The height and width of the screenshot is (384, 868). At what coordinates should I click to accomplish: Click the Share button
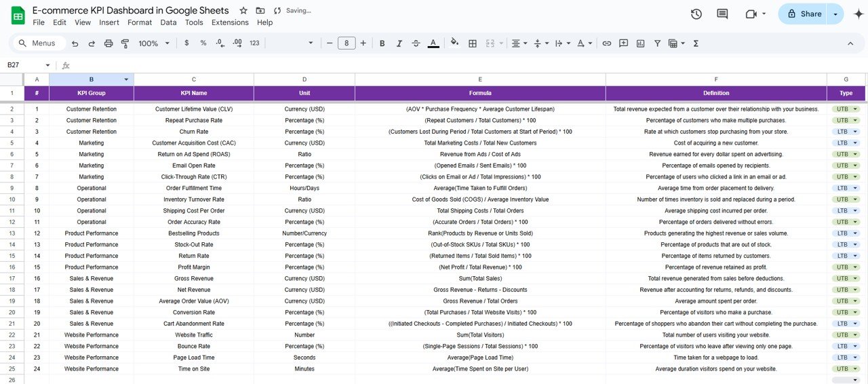(x=804, y=14)
